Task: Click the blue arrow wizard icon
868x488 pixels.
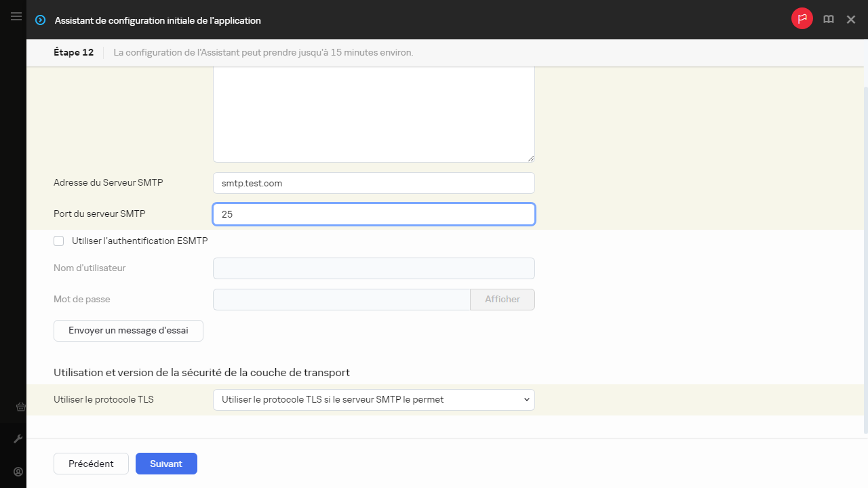Action: pyautogui.click(x=41, y=20)
